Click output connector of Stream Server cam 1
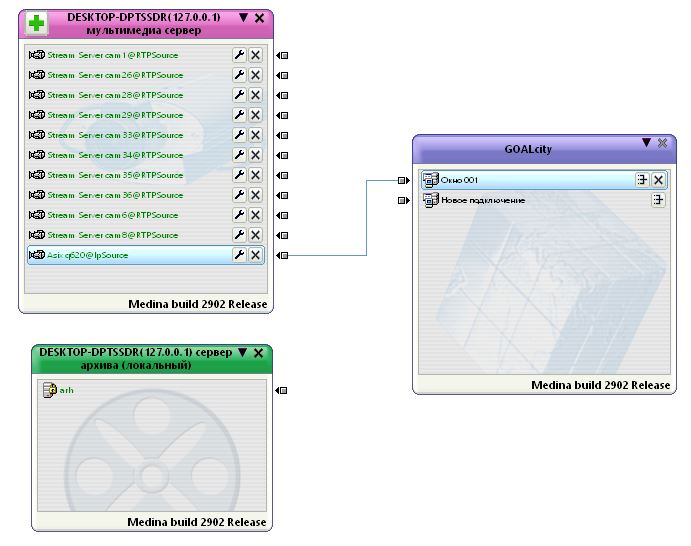The height and width of the screenshot is (546, 691). [x=282, y=56]
